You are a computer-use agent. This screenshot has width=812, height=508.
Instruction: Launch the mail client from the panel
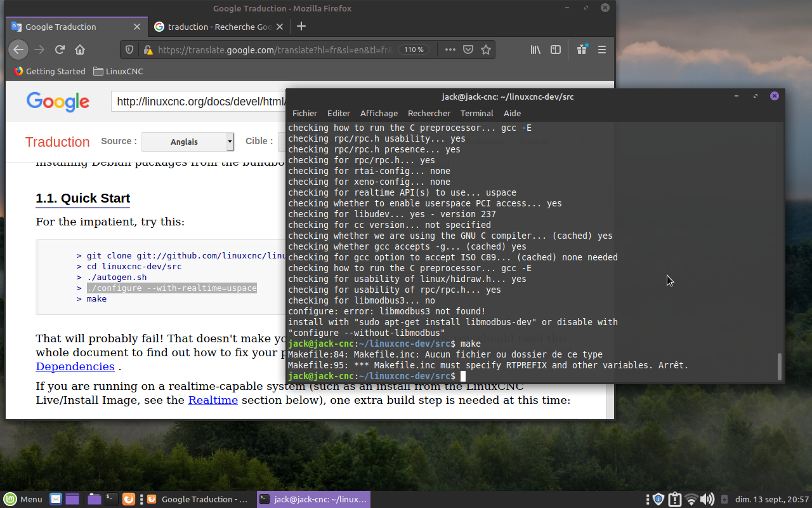(56, 499)
